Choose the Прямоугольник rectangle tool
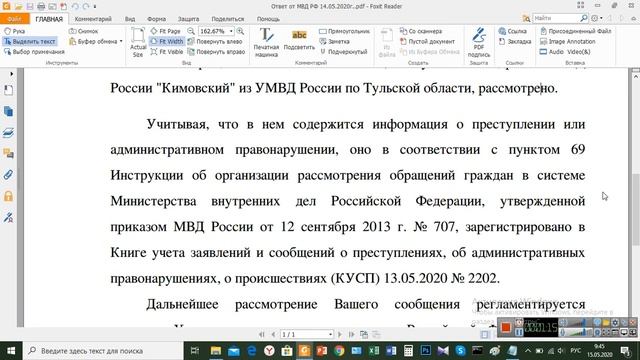This screenshot has width=640, height=360. pyautogui.click(x=344, y=31)
